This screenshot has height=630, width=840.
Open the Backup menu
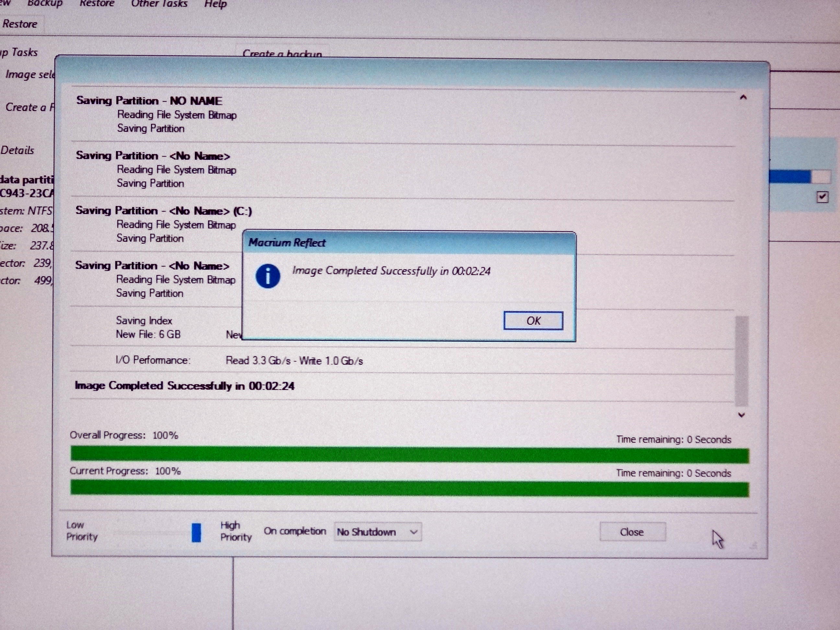click(x=45, y=4)
